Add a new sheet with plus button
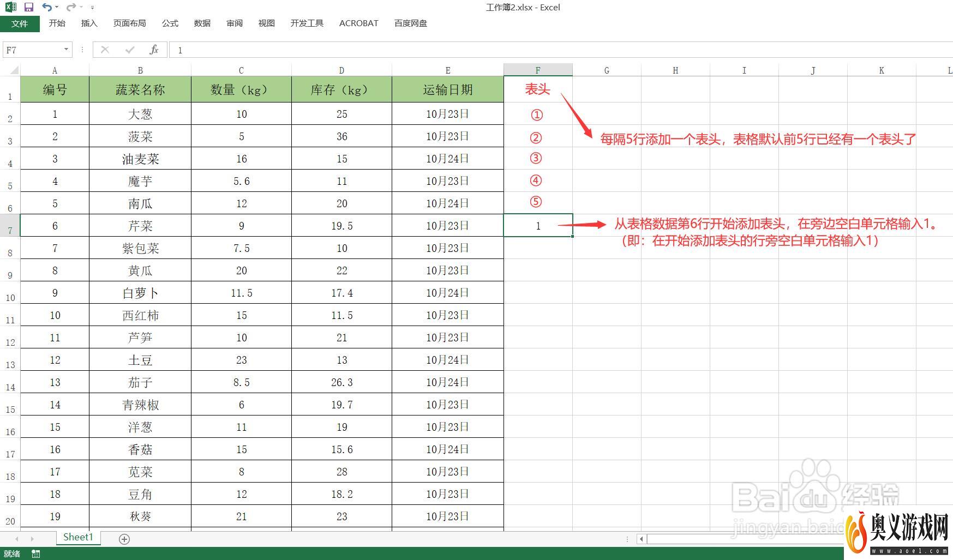 click(x=124, y=539)
